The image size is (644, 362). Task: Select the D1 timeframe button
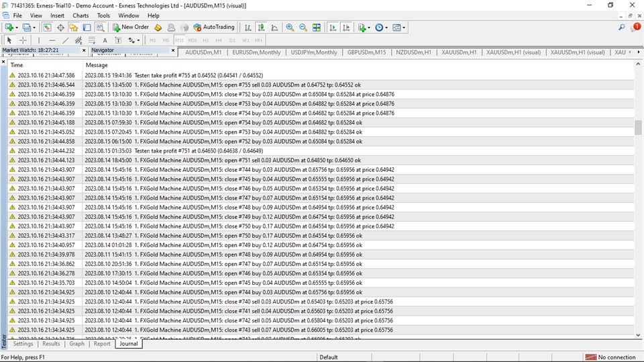(232, 40)
